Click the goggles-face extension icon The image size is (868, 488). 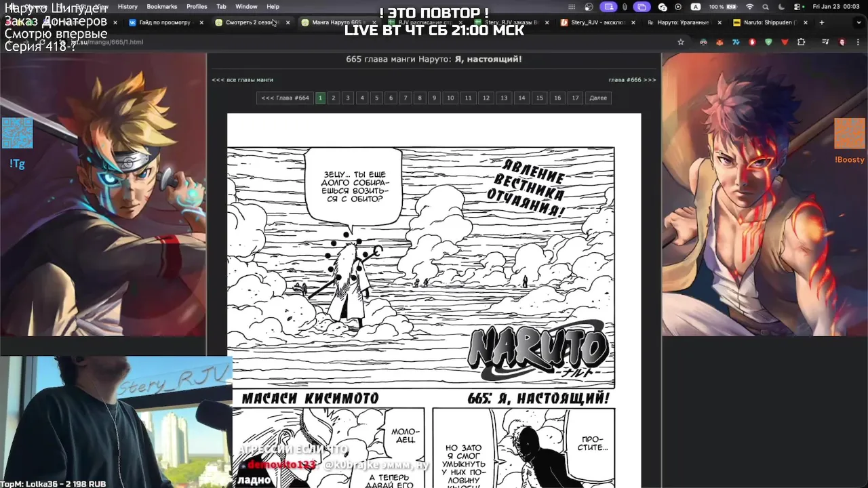[x=703, y=42]
